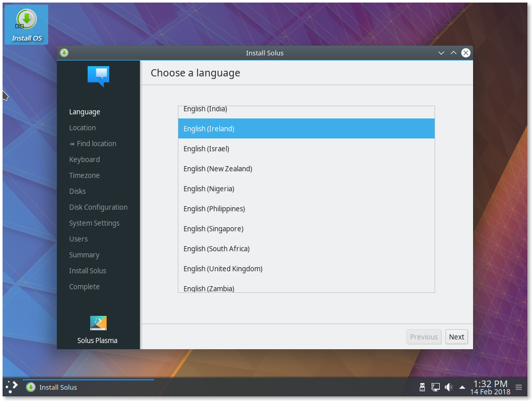Minimize the Install Solus window
The image size is (532, 401).
pos(441,53)
